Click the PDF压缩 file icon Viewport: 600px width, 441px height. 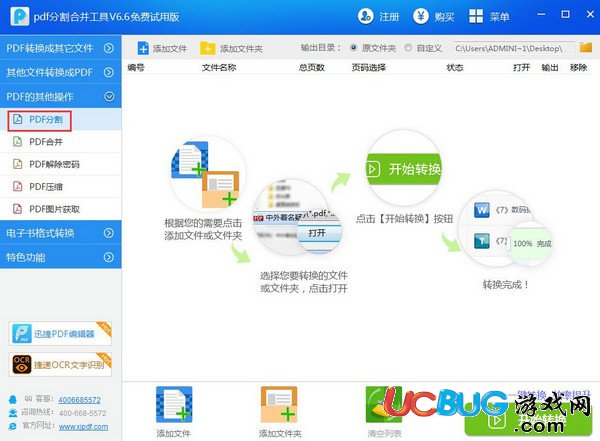pos(18,186)
